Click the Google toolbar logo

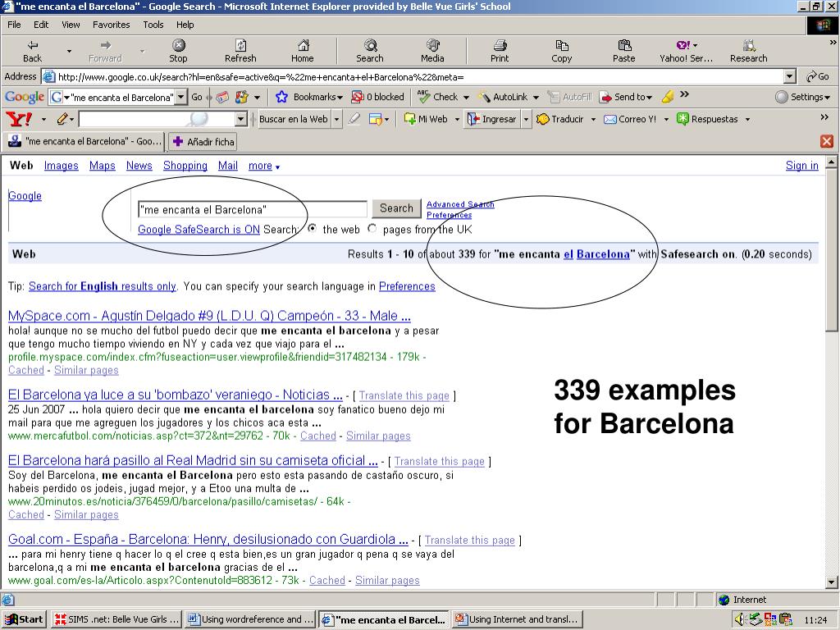[24, 97]
